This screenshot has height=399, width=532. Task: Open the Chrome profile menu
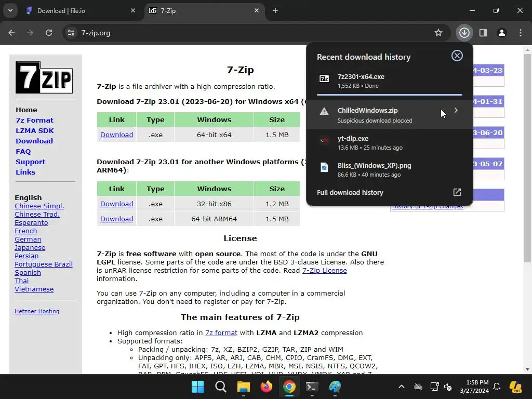pyautogui.click(x=501, y=33)
